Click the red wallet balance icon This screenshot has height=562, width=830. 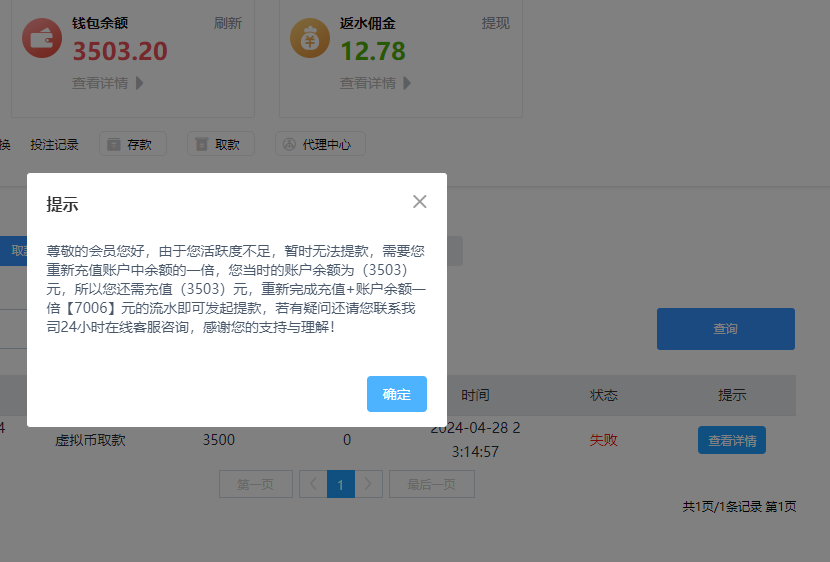point(42,38)
